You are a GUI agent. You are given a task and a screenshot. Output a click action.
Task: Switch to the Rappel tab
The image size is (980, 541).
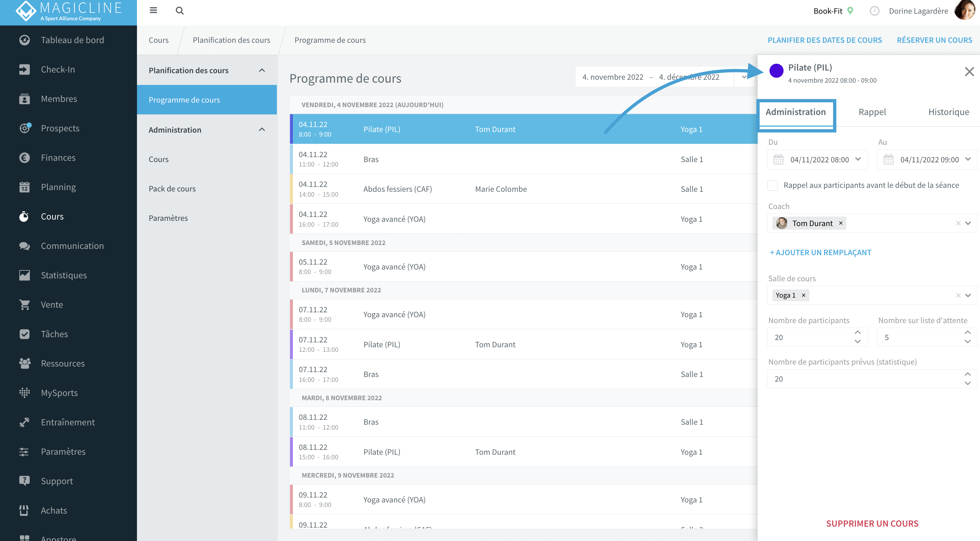tap(872, 112)
